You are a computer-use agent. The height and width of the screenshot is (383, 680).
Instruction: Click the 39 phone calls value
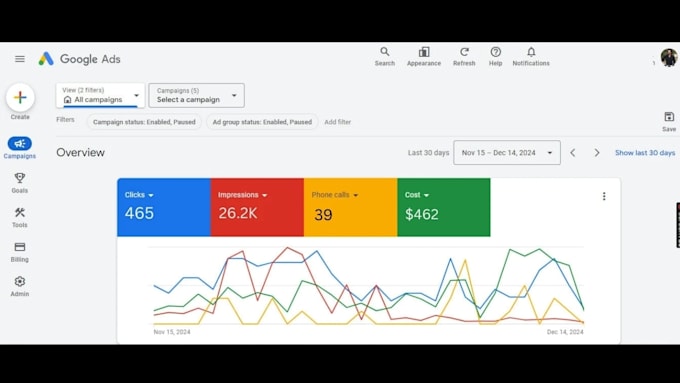tap(323, 215)
